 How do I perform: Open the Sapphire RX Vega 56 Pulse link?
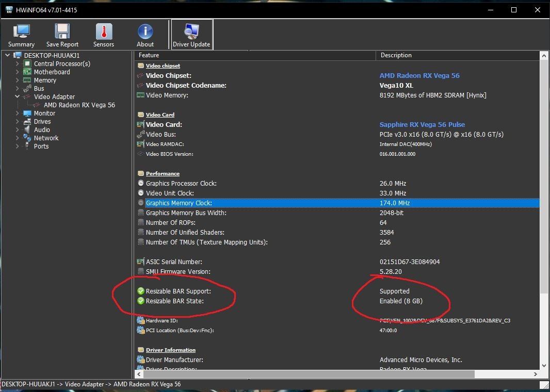tap(423, 124)
